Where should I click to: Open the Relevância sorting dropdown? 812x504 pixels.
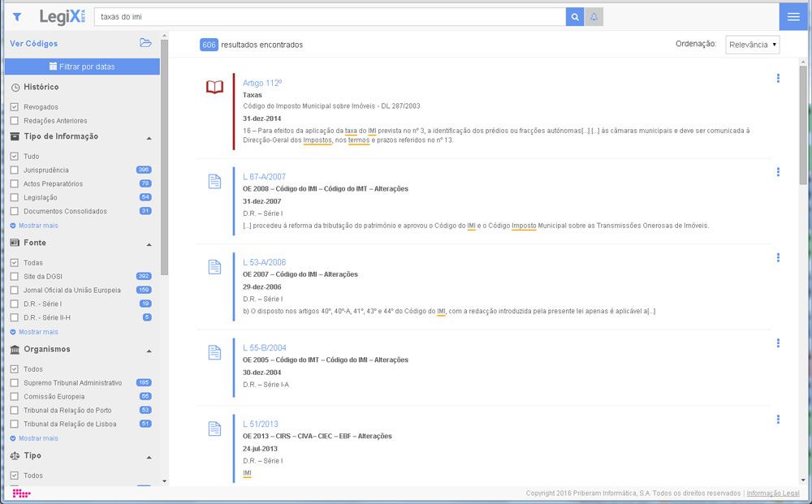click(752, 45)
